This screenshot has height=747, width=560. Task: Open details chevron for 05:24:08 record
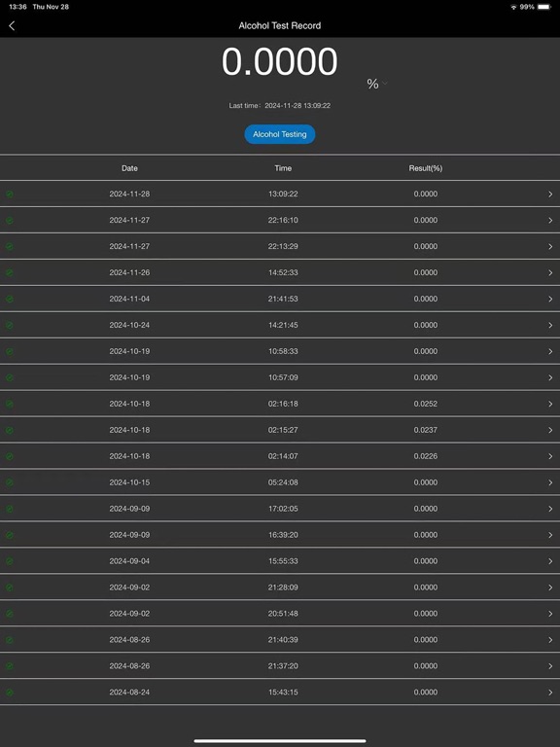pos(550,482)
